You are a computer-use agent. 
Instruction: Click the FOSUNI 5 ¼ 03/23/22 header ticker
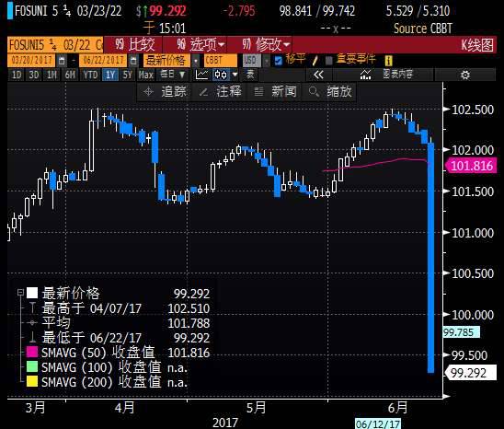click(68, 11)
